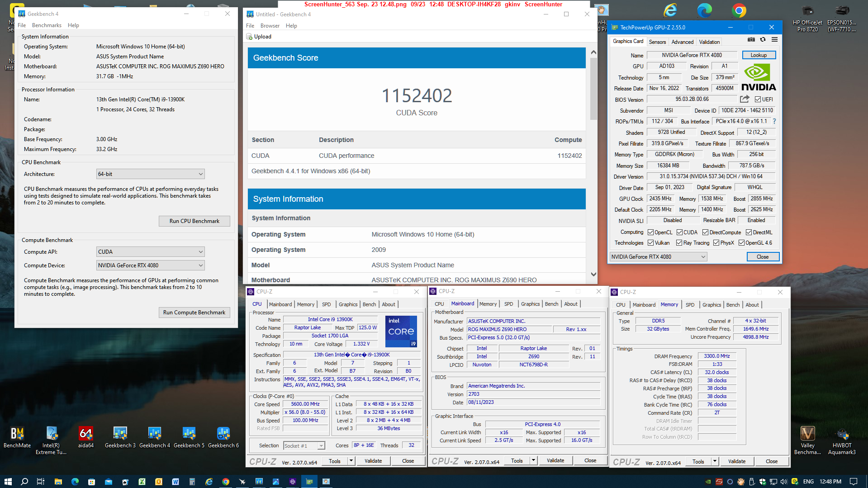Open the Geekbench 5 desktop shortcut

point(189,437)
